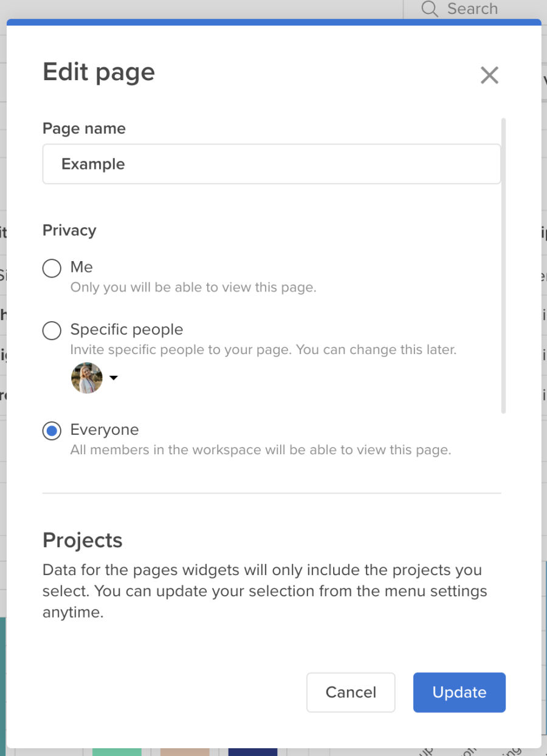Click the X to close Edit page dialog

coord(489,75)
